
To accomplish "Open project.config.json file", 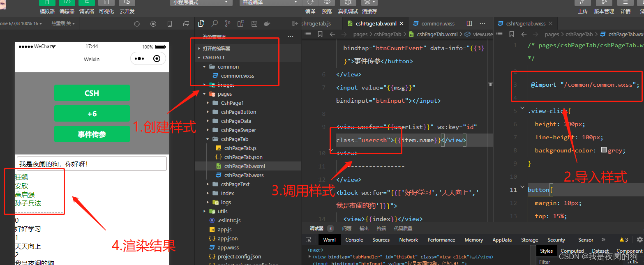I will point(248,256).
